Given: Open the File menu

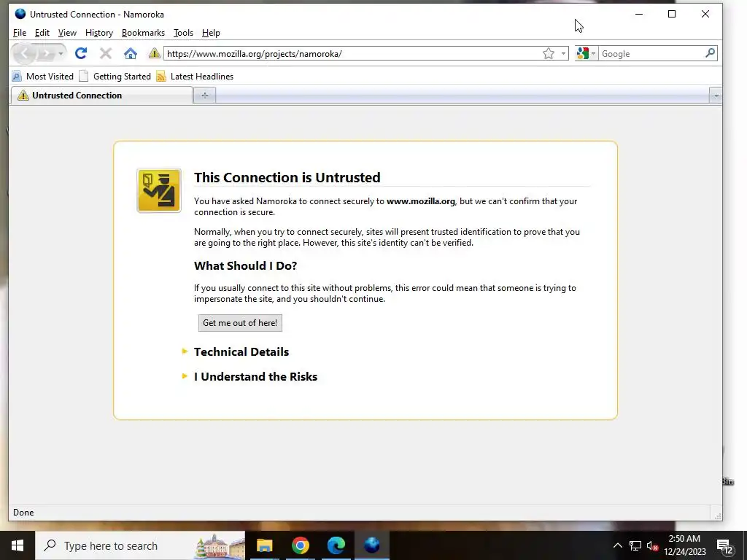Looking at the screenshot, I should [x=20, y=33].
